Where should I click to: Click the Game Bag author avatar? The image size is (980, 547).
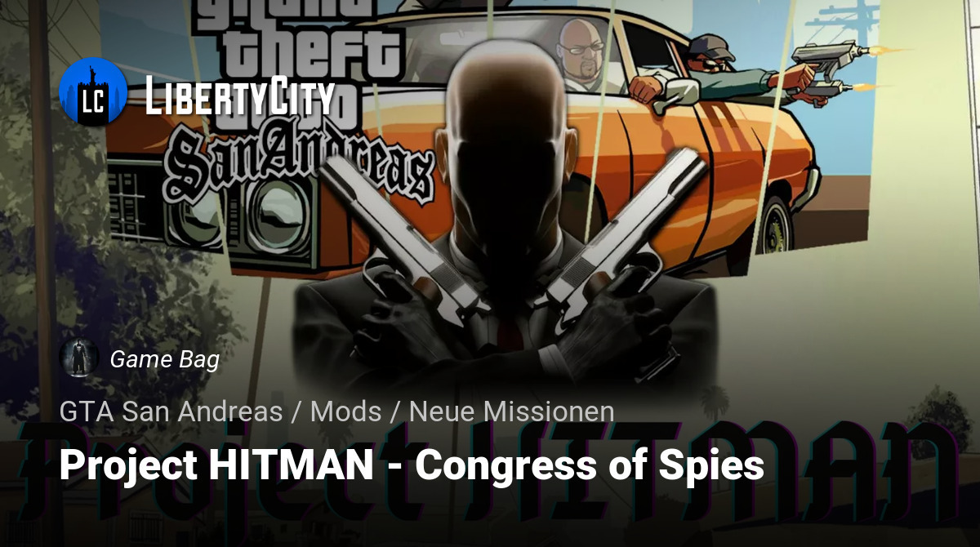point(79,358)
